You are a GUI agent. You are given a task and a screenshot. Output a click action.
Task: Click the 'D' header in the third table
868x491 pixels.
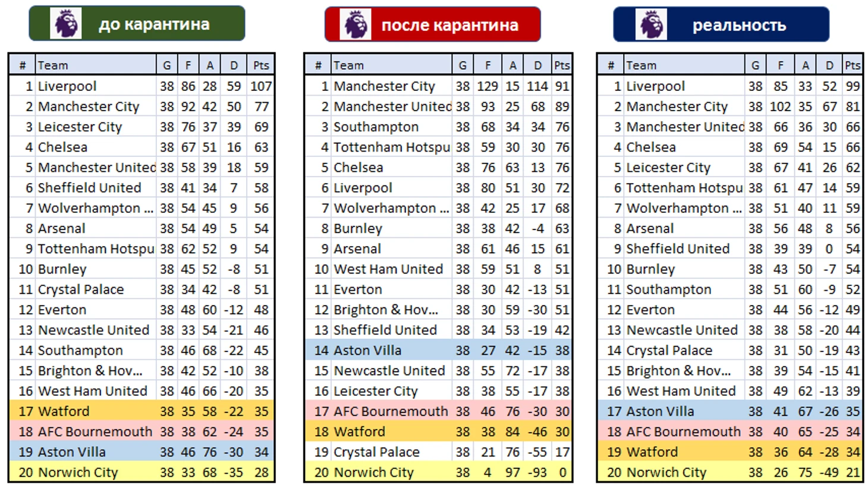[829, 65]
